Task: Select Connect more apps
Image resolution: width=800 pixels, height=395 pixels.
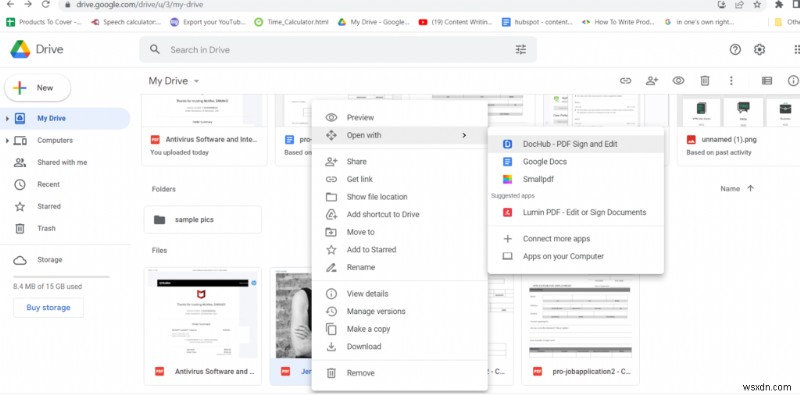Action: (x=576, y=239)
